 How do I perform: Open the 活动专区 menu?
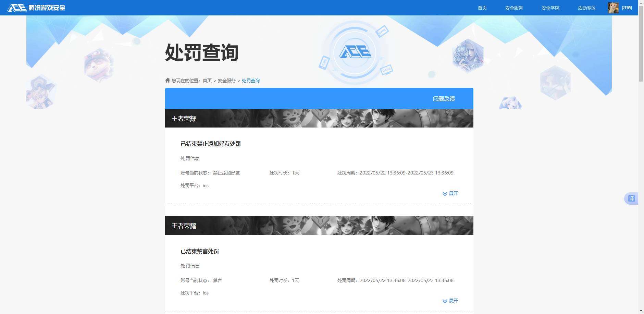point(586,8)
